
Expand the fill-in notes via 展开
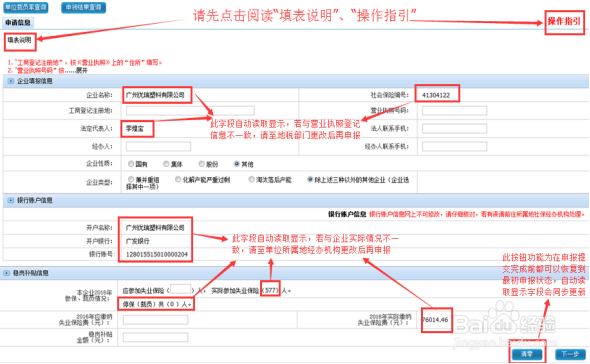[82, 70]
